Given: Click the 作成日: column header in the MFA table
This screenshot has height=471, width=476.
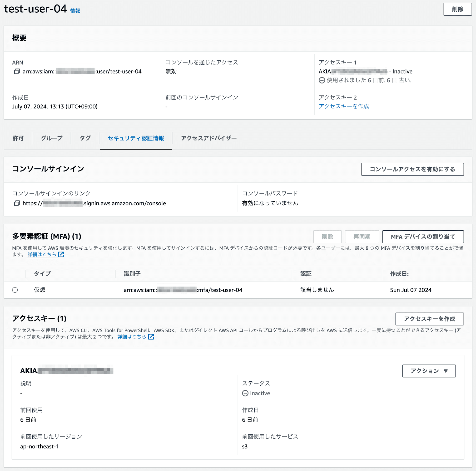Looking at the screenshot, I should pyautogui.click(x=399, y=274).
